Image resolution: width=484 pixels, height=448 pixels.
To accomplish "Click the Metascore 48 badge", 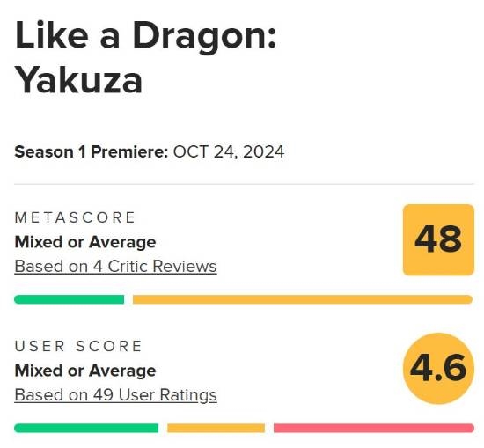I will coord(438,239).
